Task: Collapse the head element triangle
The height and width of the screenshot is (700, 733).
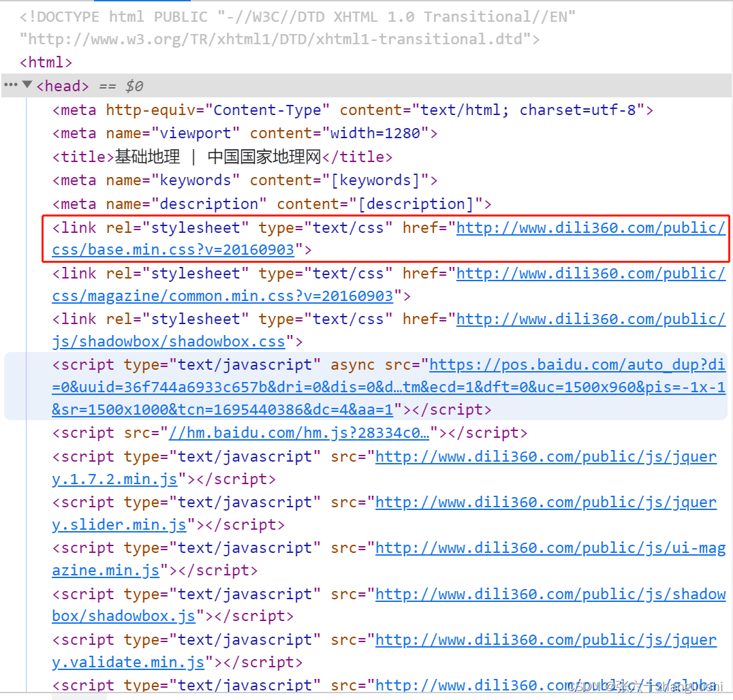Action: coord(27,84)
